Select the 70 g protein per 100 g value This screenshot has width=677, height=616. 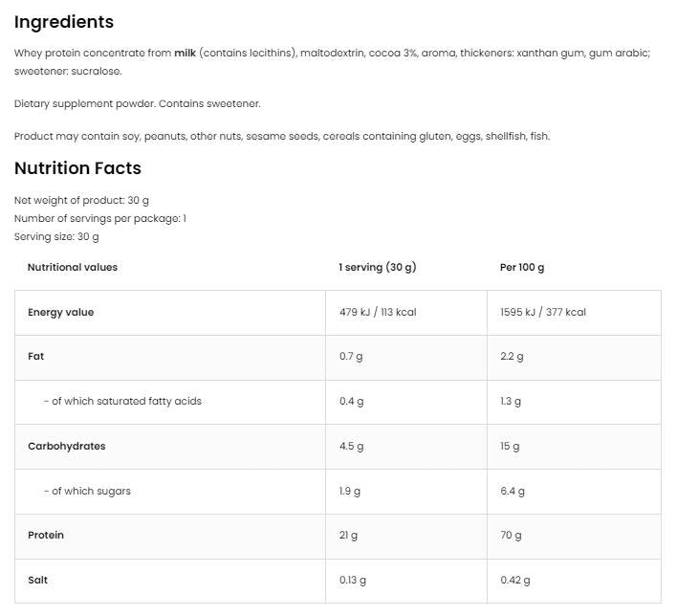pos(512,536)
